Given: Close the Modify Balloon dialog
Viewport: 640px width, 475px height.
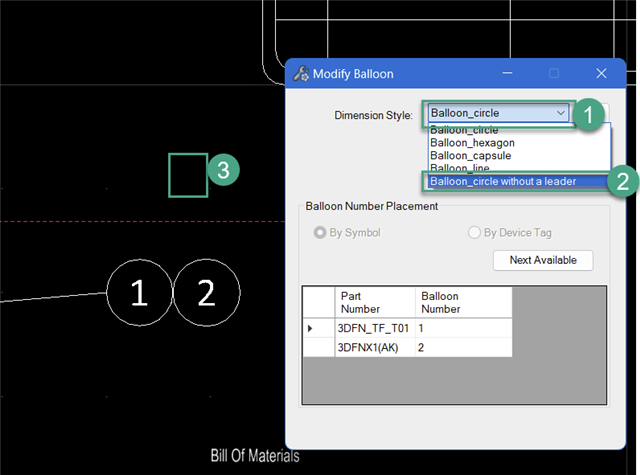Looking at the screenshot, I should tap(601, 74).
